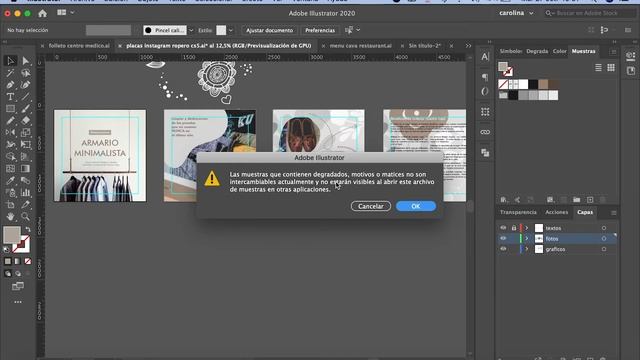Click the Fill color box in toolbar
The width and height of the screenshot is (640, 360).
[12, 235]
